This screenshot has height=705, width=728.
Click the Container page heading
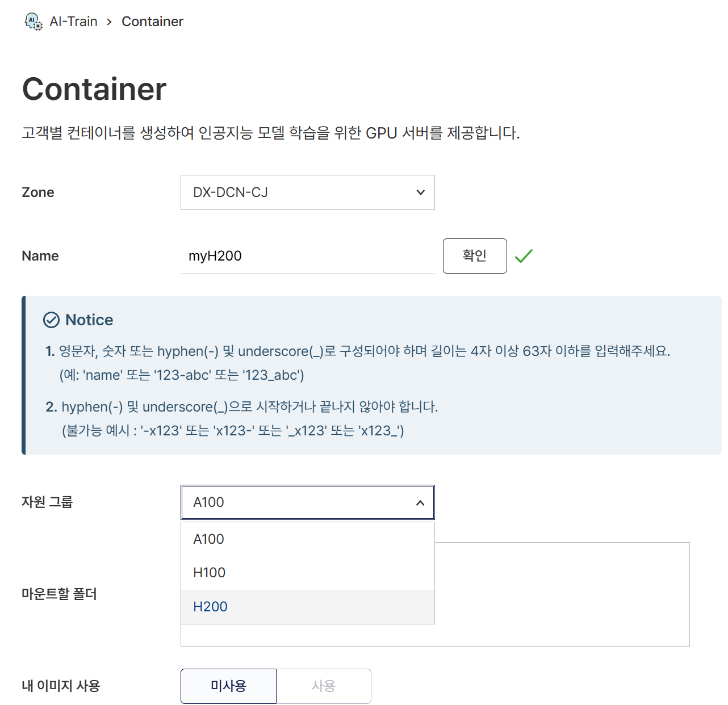tap(94, 89)
